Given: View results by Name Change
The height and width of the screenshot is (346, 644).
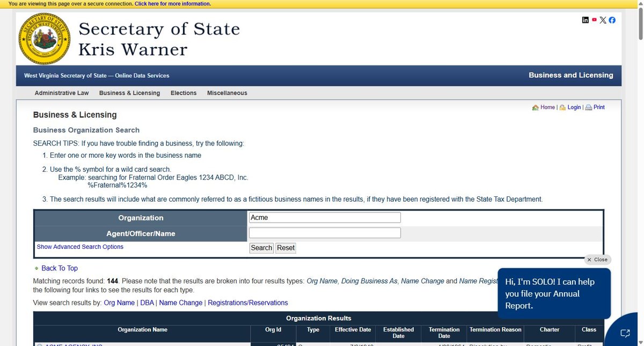Looking at the screenshot, I should click(181, 303).
